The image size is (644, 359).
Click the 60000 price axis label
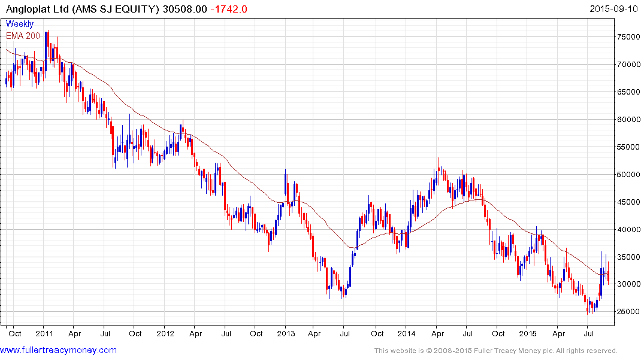tap(628, 120)
